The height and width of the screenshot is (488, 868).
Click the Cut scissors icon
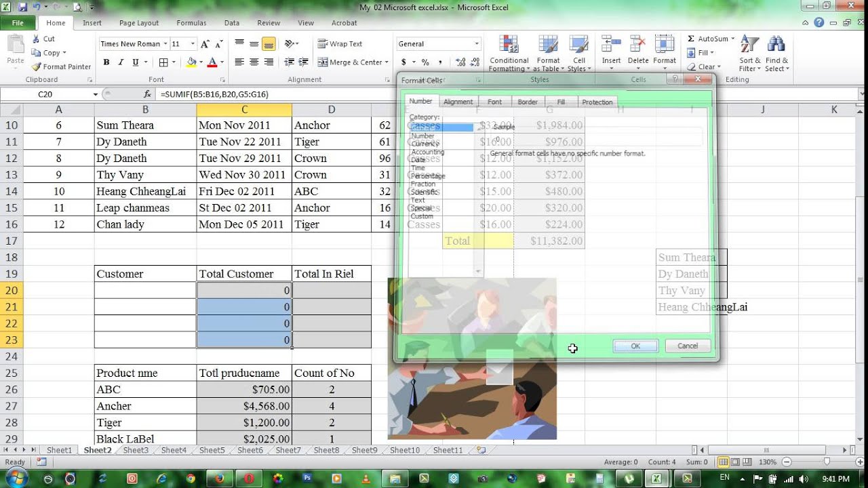[x=37, y=39]
